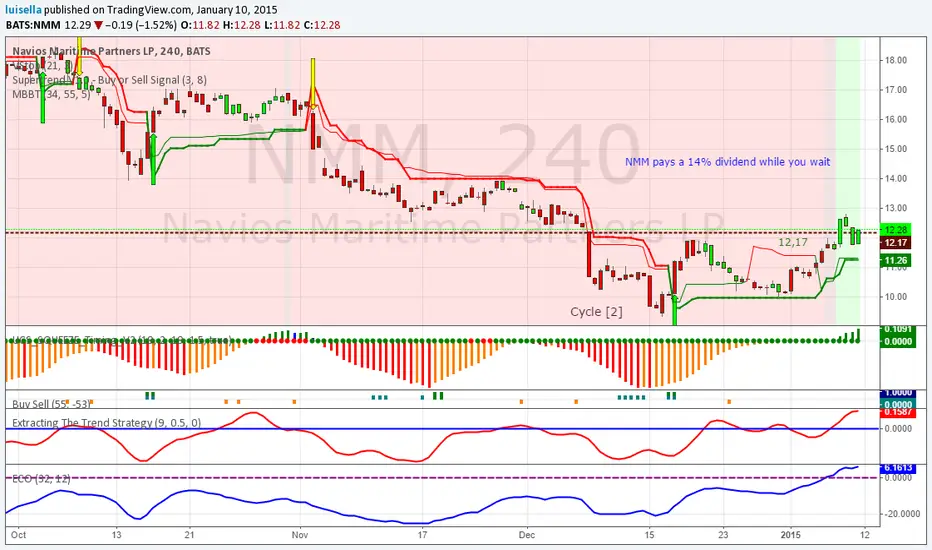
Task: Open the luisella author profile link
Action: click(24, 10)
